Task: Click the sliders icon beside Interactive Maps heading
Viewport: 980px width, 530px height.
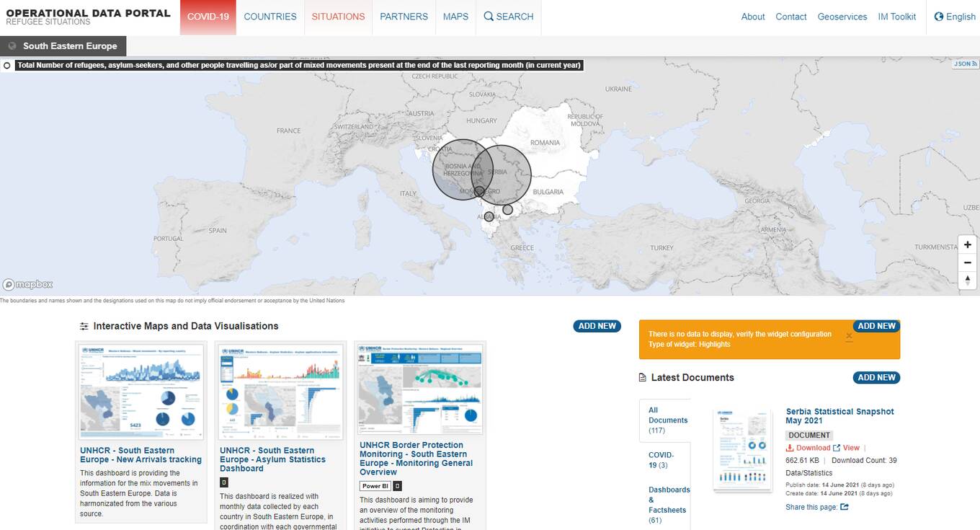Action: click(84, 327)
